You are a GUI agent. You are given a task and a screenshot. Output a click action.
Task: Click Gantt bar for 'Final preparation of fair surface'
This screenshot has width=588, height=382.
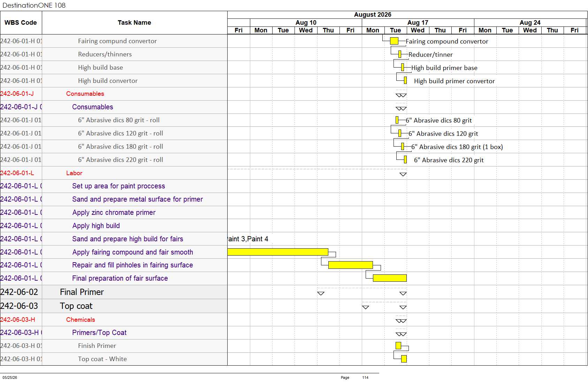[390, 278]
